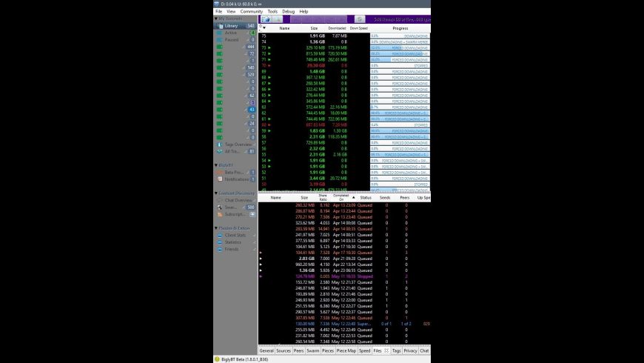
Task: Click the green tag icon with count 529
Action: (220, 74)
